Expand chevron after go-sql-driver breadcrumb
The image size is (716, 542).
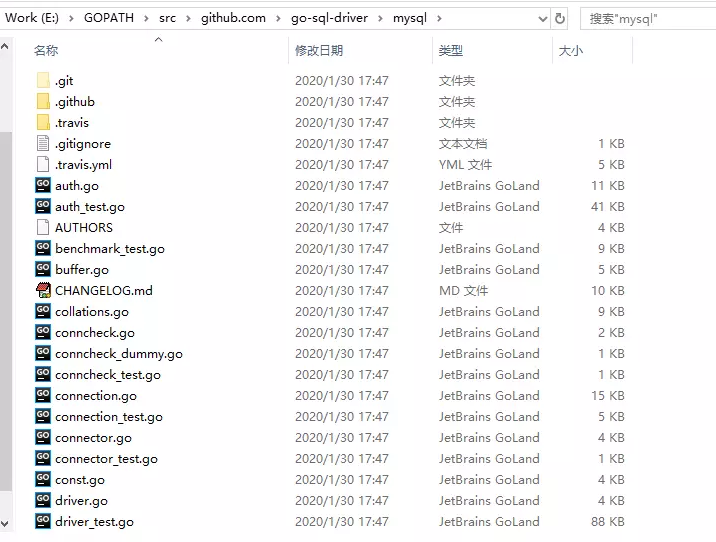(380, 19)
